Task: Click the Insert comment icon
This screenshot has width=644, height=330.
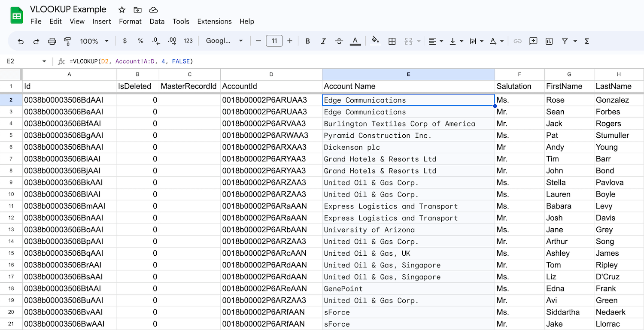Action: click(533, 41)
